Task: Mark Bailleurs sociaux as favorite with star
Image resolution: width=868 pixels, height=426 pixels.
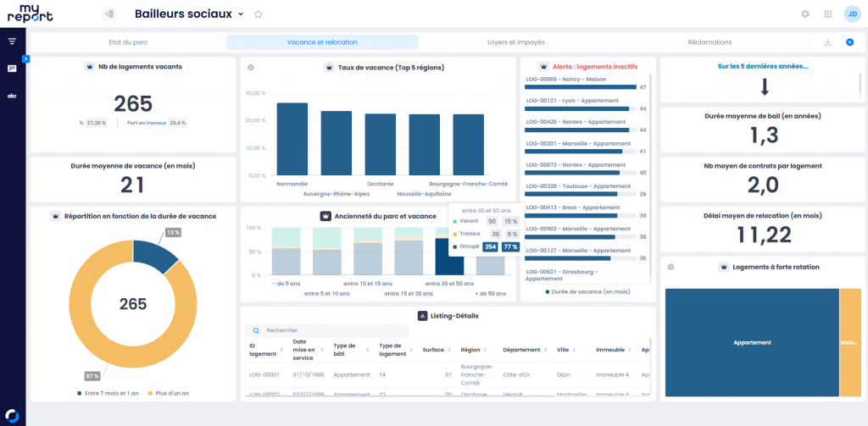Action: pos(259,14)
